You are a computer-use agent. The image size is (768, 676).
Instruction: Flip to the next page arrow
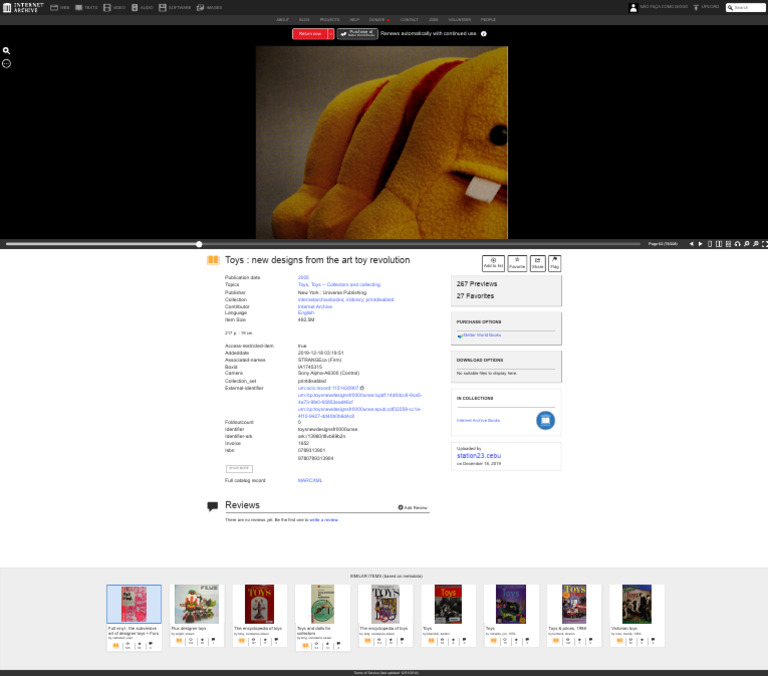point(700,244)
